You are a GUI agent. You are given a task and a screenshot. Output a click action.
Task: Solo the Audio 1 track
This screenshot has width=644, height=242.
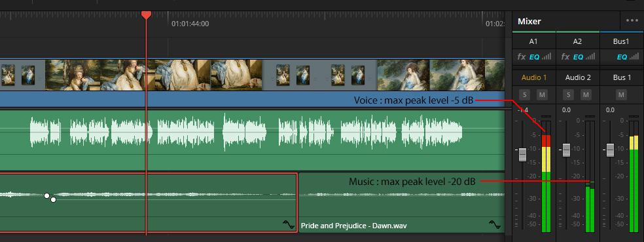coord(524,95)
